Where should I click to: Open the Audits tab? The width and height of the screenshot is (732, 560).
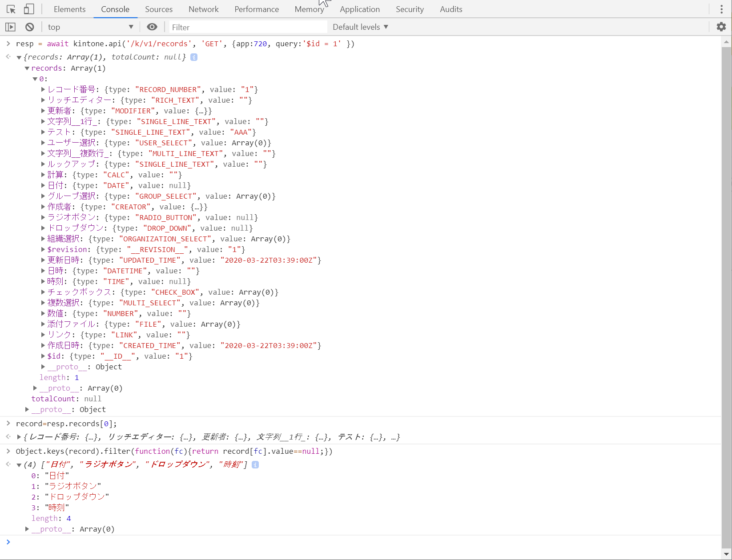(x=451, y=9)
